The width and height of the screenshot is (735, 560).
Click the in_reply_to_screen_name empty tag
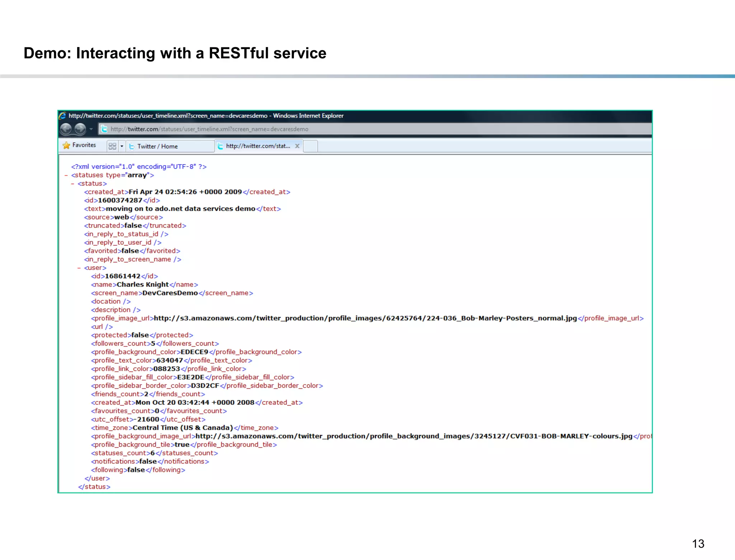[133, 260]
